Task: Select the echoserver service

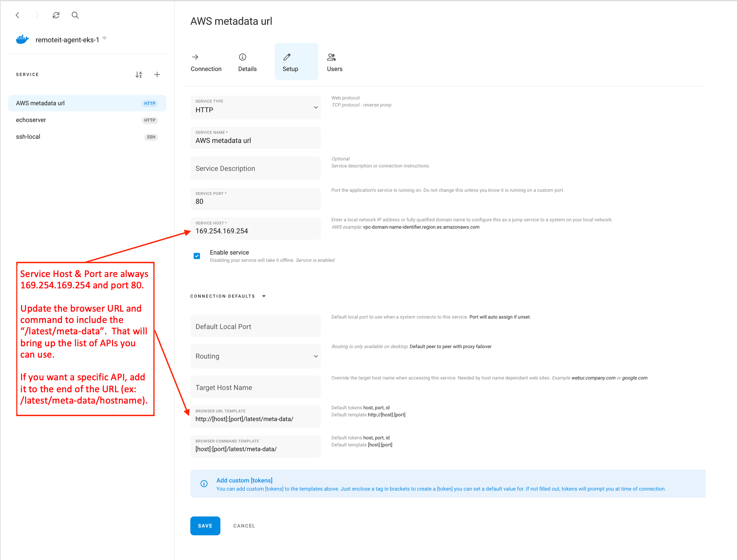Action: (x=87, y=120)
